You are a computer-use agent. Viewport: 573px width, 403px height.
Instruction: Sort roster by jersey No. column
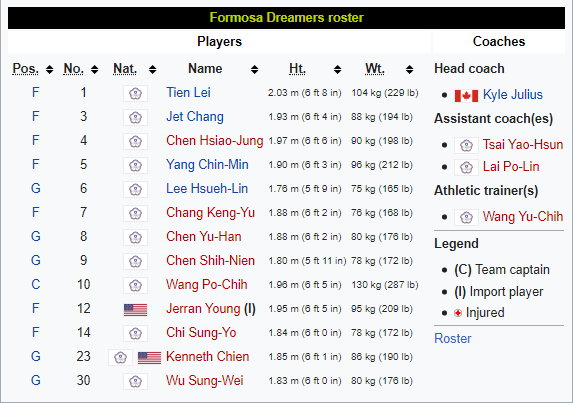(95, 69)
